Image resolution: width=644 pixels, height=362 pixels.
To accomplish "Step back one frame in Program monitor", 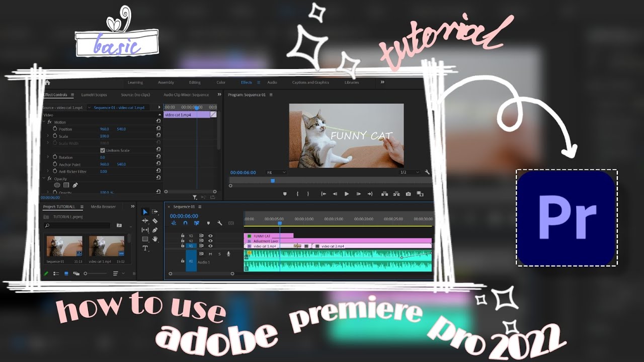I will 335,194.
